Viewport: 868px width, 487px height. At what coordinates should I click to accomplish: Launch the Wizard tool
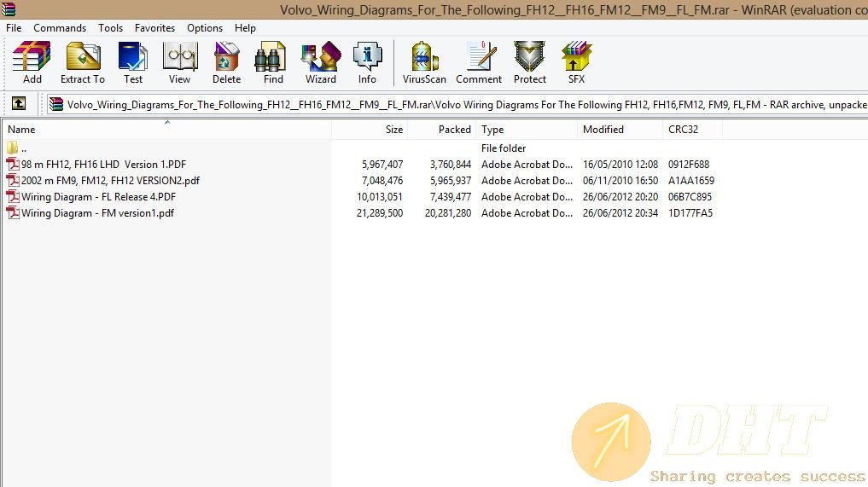pos(321,62)
